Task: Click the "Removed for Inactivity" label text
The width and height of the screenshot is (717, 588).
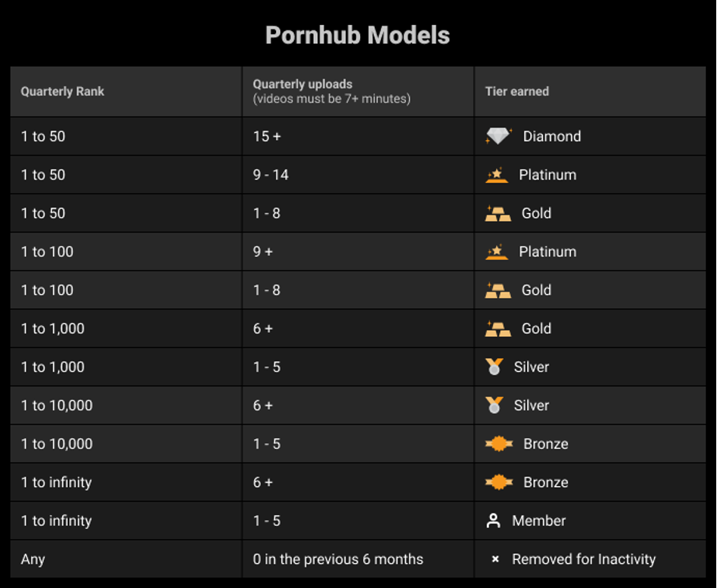Action: 583,559
